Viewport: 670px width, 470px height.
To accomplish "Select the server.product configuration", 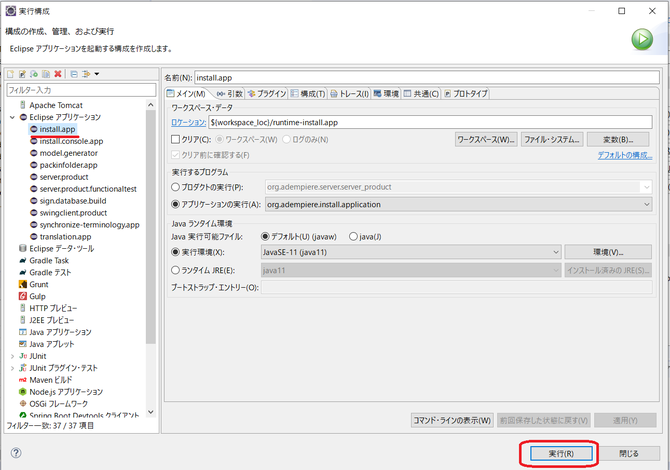I will tap(59, 177).
